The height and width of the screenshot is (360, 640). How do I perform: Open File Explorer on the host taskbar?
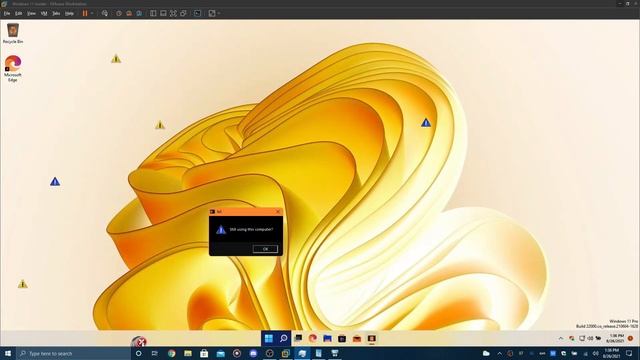188,353
